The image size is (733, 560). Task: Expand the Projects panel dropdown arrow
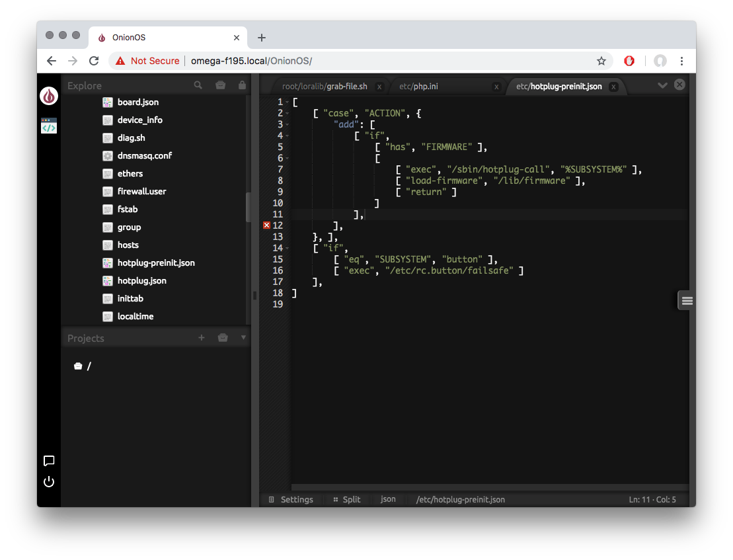point(243,337)
